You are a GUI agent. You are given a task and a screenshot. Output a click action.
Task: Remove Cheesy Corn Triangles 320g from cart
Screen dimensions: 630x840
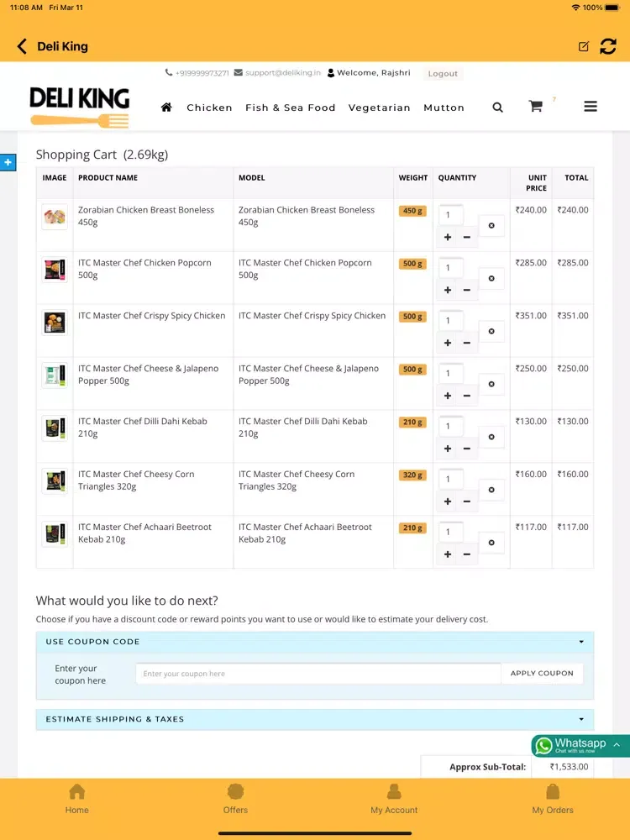491,490
